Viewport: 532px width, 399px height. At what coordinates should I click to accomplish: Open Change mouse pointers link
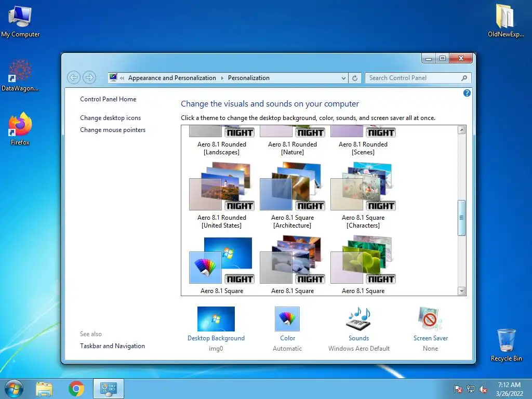coord(113,129)
